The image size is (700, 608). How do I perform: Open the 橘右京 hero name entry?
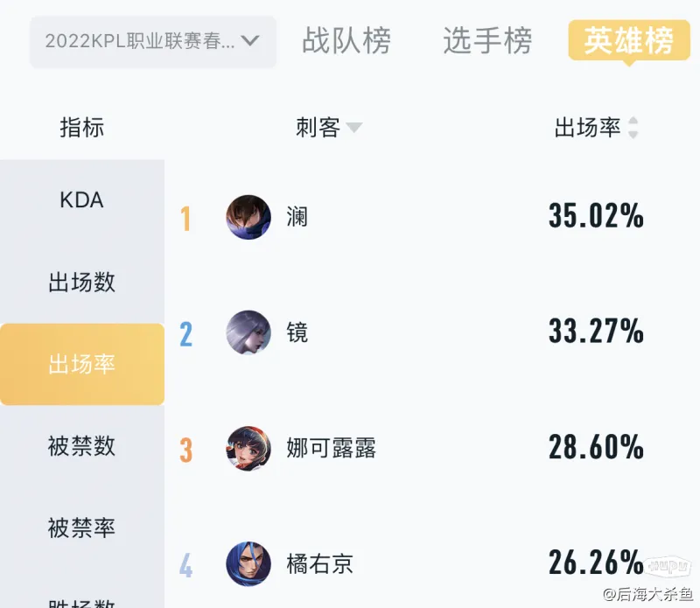[319, 563]
